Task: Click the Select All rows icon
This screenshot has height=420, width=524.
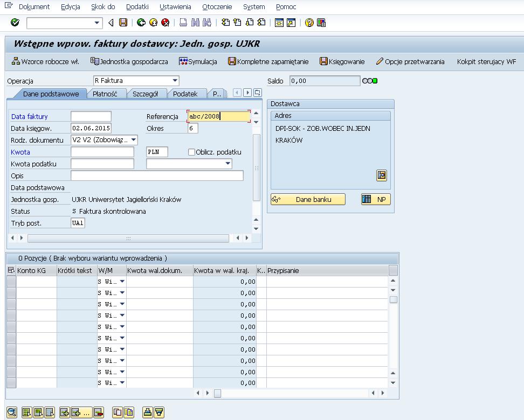Action: click(26, 412)
